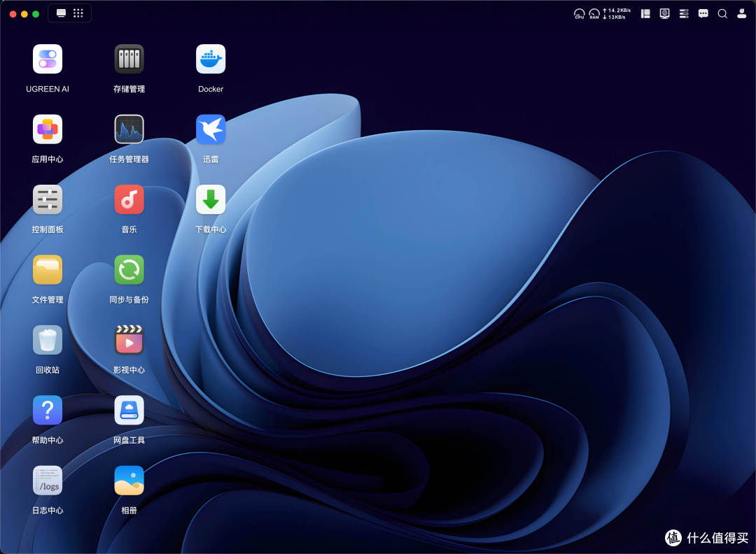Image resolution: width=756 pixels, height=554 pixels.
Task: Open the monitor globe icon in top bar
Action: tap(664, 13)
